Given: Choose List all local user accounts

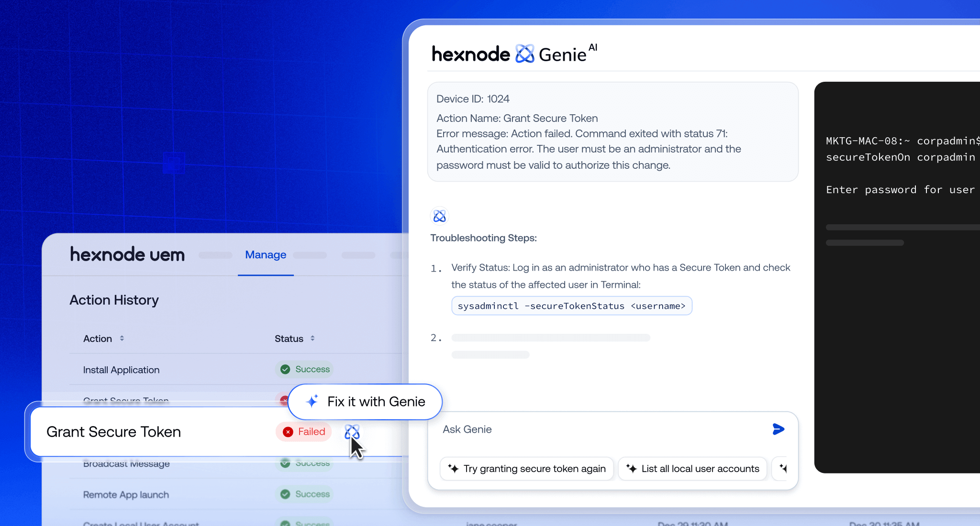Looking at the screenshot, I should point(692,469).
